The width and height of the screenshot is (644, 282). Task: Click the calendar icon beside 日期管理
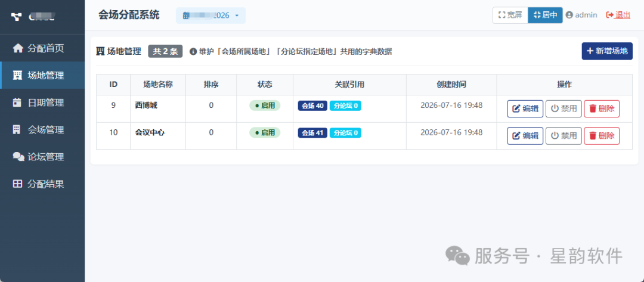click(17, 102)
